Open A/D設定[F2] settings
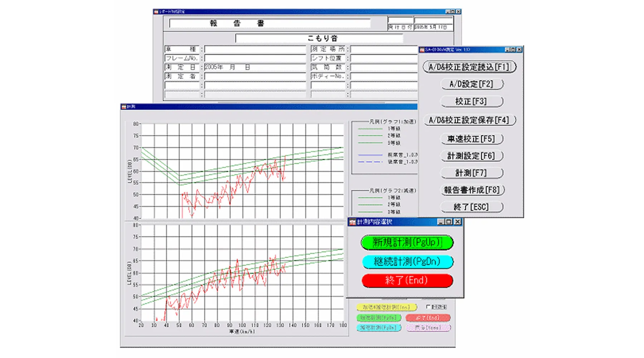The height and width of the screenshot is (358, 644). (472, 84)
